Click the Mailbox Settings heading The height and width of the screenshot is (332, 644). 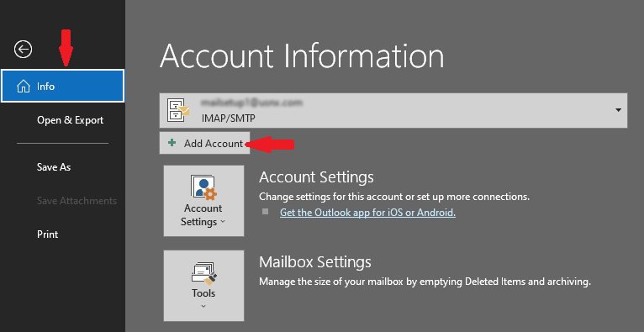tap(315, 262)
